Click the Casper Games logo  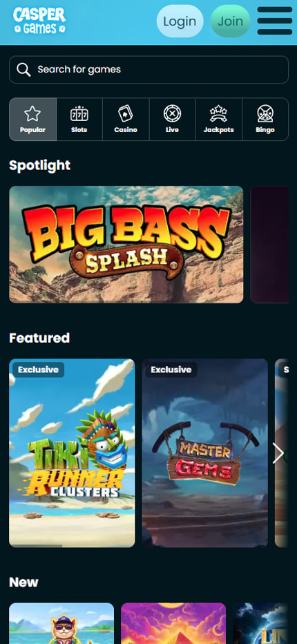39,21
